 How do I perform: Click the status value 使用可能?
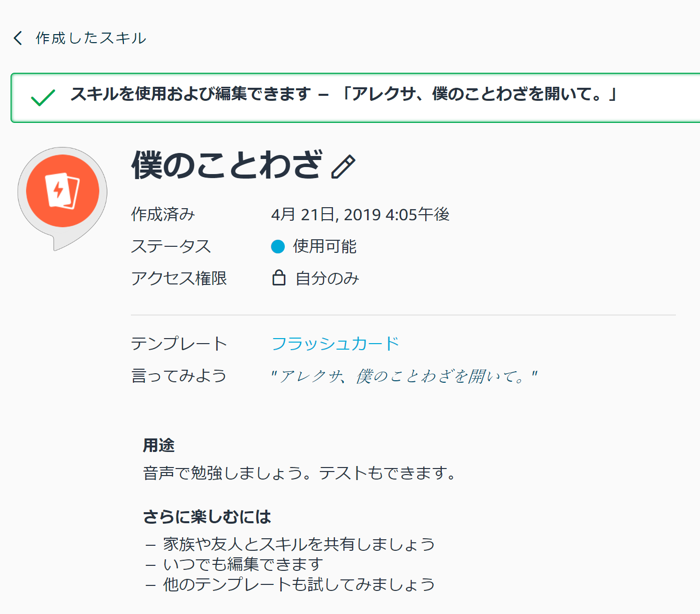coord(324,246)
